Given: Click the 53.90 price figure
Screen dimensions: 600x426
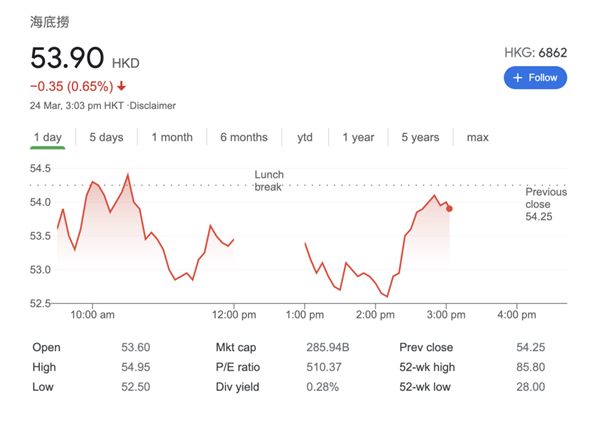Looking at the screenshot, I should (67, 58).
